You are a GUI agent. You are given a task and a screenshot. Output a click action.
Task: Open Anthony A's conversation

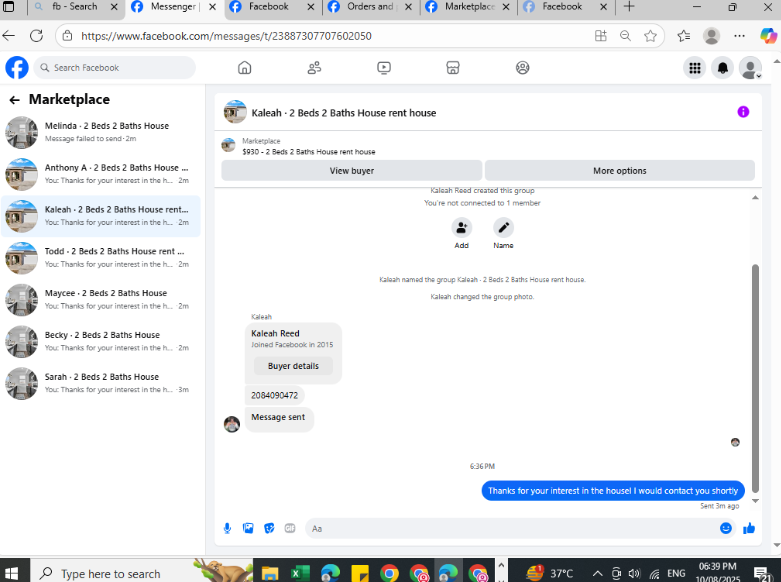coord(101,174)
